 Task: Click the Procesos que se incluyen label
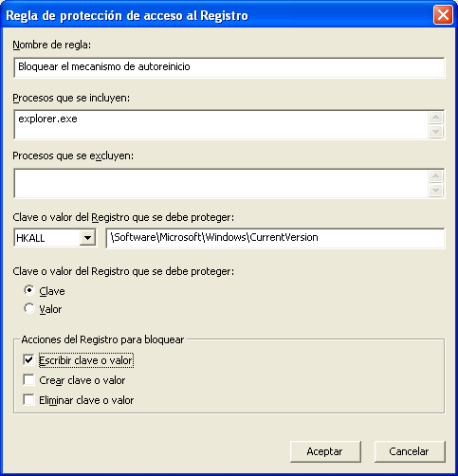71,99
